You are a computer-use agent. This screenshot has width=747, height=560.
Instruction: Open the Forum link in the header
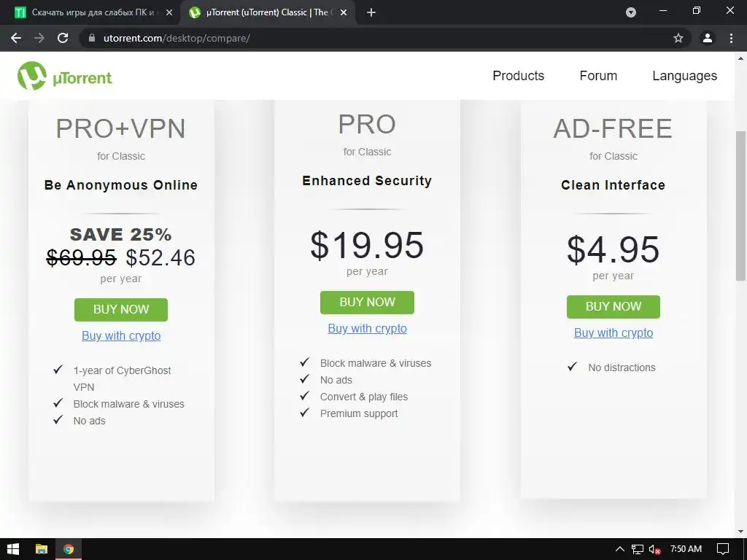coord(598,76)
